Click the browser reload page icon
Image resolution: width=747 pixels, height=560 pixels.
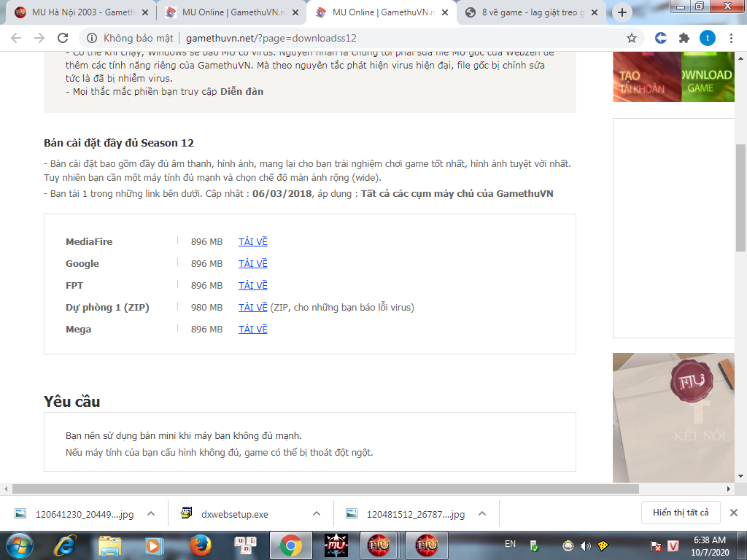(63, 38)
